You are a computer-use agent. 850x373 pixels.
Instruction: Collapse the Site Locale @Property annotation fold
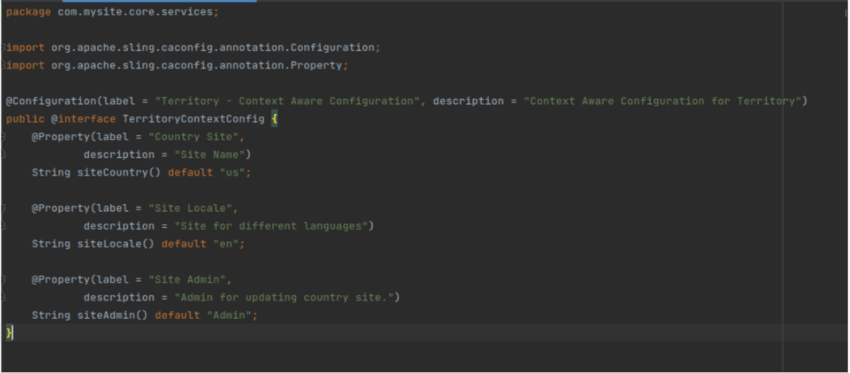click(x=3, y=208)
